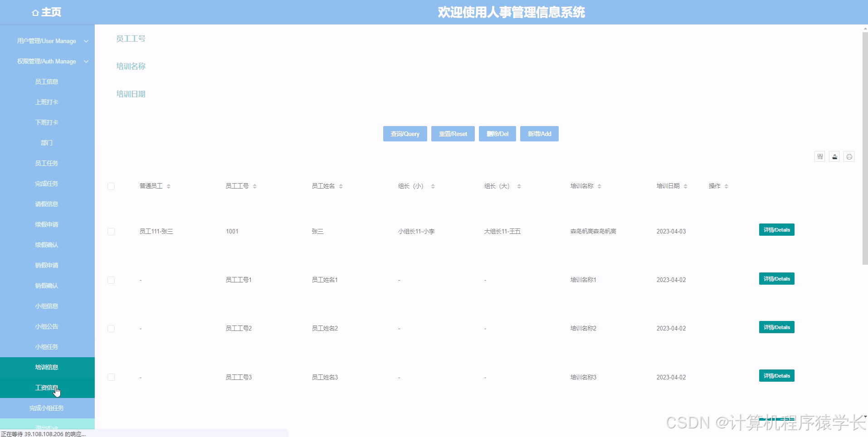Expand the 权限管理/Auth Manage menu
Image resolution: width=868 pixels, height=437 pixels.
point(47,61)
